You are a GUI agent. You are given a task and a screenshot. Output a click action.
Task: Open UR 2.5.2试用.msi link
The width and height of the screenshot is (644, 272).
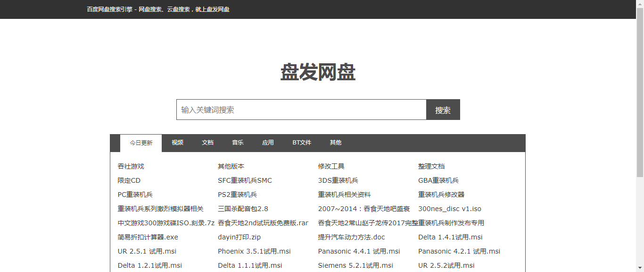(x=446, y=265)
